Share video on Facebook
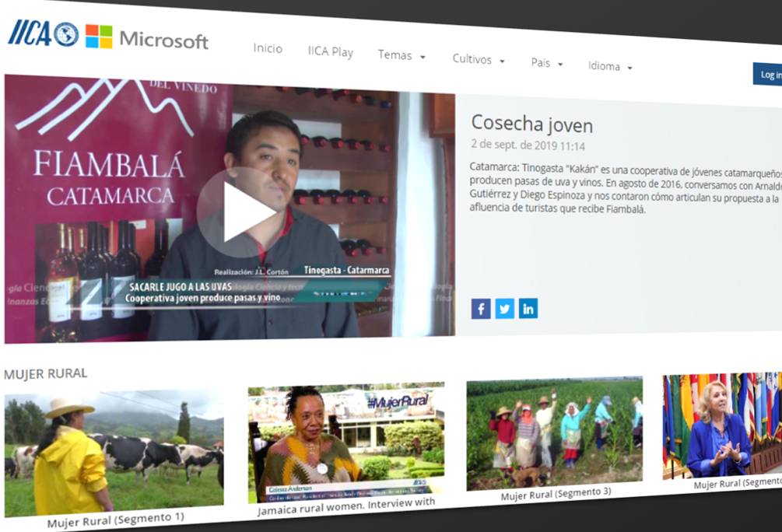This screenshot has height=532, width=782. point(481,309)
